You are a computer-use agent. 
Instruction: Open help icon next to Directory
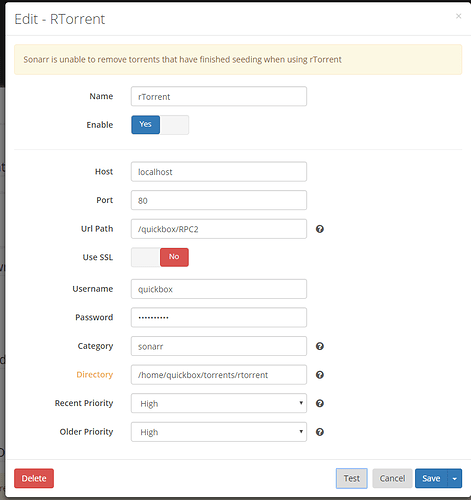pos(320,375)
